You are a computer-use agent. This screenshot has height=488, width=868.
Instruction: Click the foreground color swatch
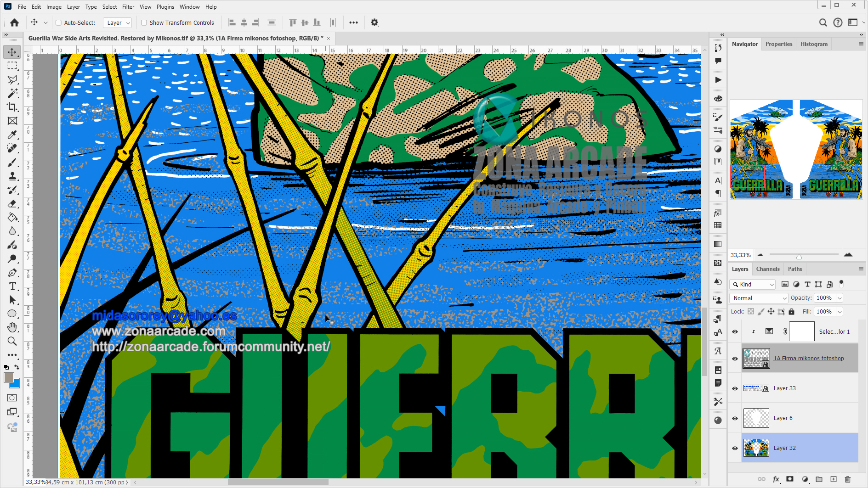pos(9,377)
